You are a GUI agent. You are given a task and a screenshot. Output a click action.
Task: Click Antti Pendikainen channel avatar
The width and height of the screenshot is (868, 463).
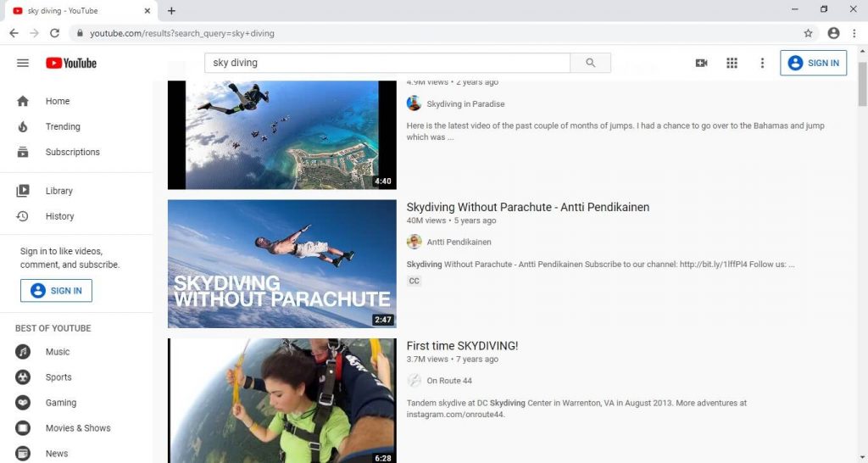click(414, 242)
